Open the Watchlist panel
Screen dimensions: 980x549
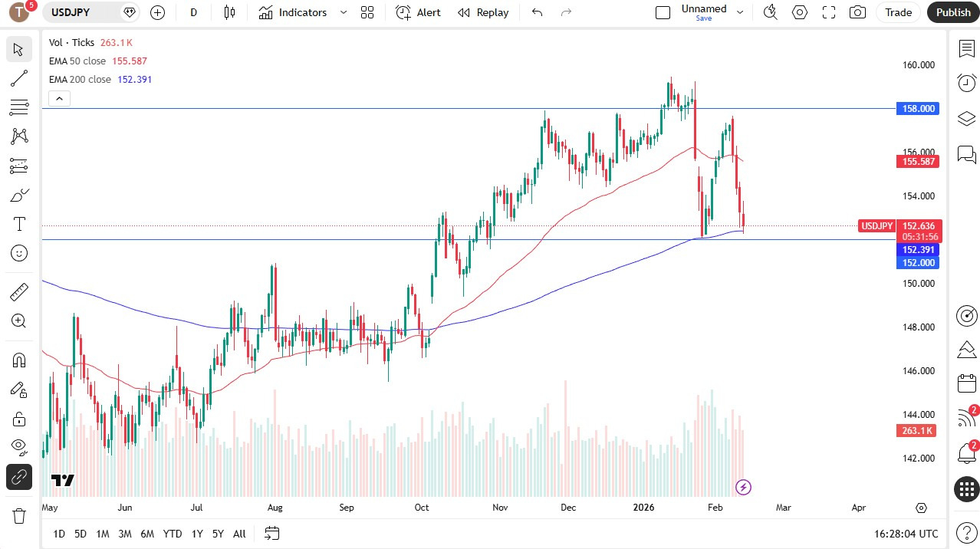(x=966, y=48)
